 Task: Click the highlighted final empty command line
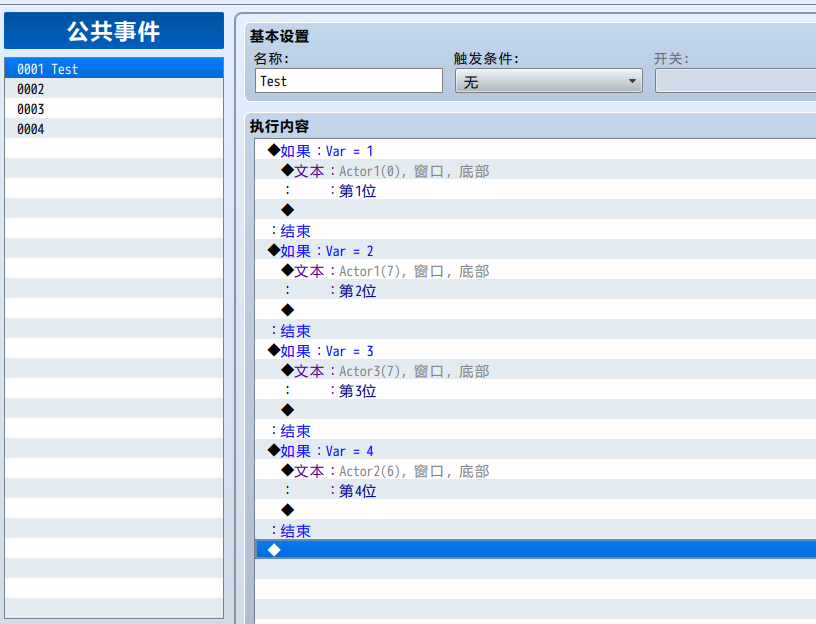(536, 550)
